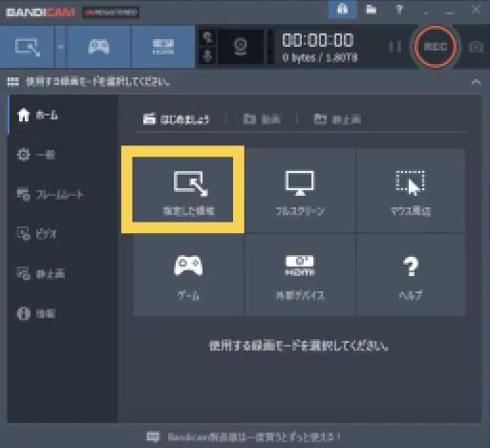
Task: Open the General settings gear in sidebar
Action: (x=36, y=155)
